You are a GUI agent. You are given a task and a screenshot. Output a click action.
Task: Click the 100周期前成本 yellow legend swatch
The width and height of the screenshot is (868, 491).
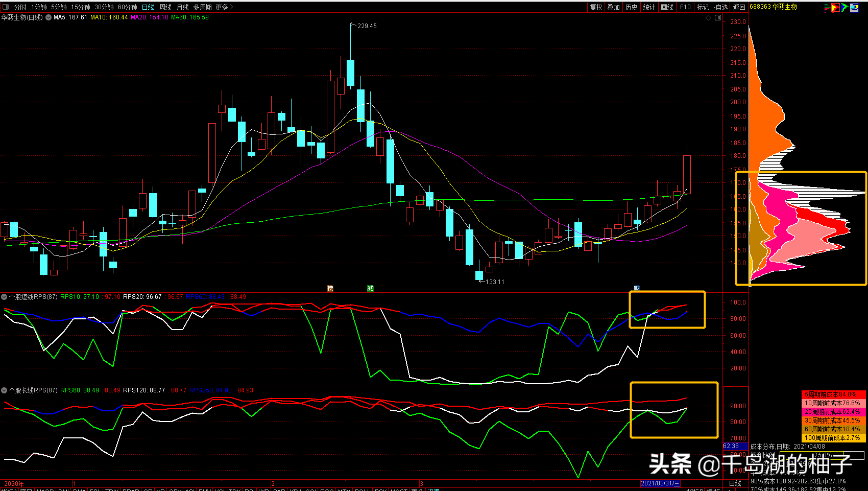pos(834,438)
